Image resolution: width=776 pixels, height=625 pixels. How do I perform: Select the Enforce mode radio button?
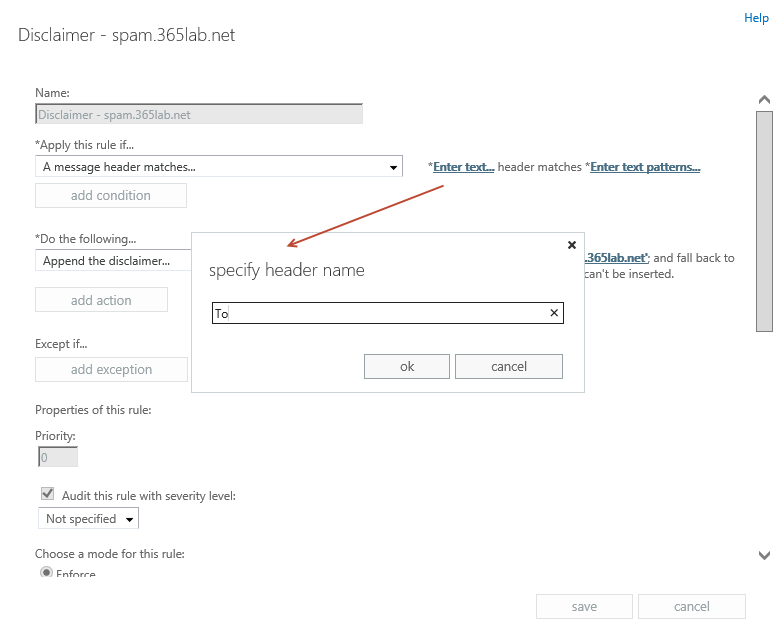47,573
